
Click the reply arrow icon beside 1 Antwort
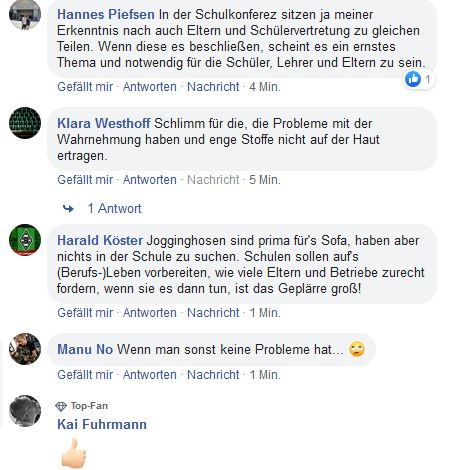[x=68, y=209]
